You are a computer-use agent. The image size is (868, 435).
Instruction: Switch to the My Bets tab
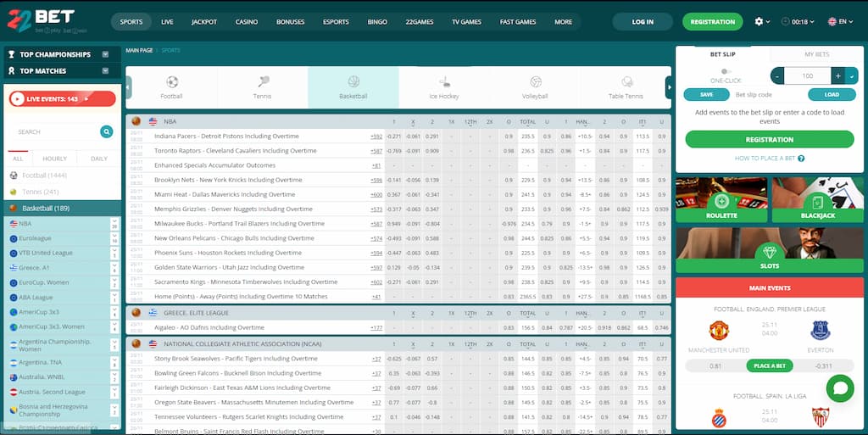pos(817,54)
